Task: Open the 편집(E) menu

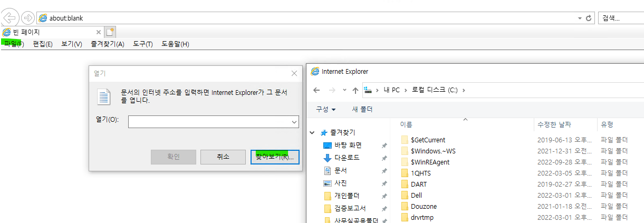Action: click(42, 44)
